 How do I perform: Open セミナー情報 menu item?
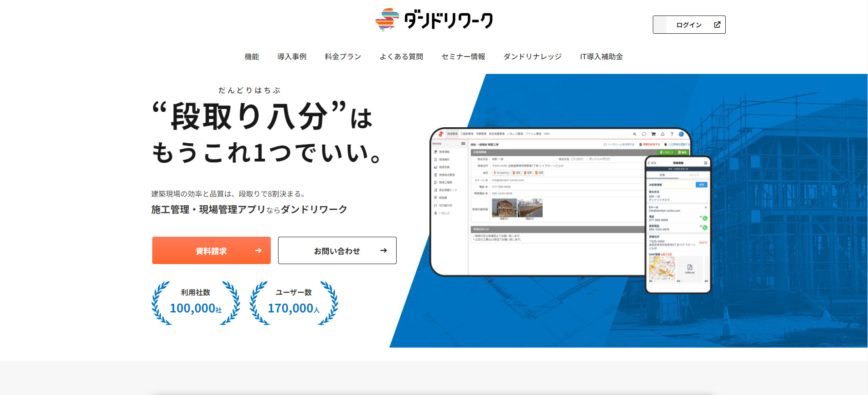[x=463, y=57]
